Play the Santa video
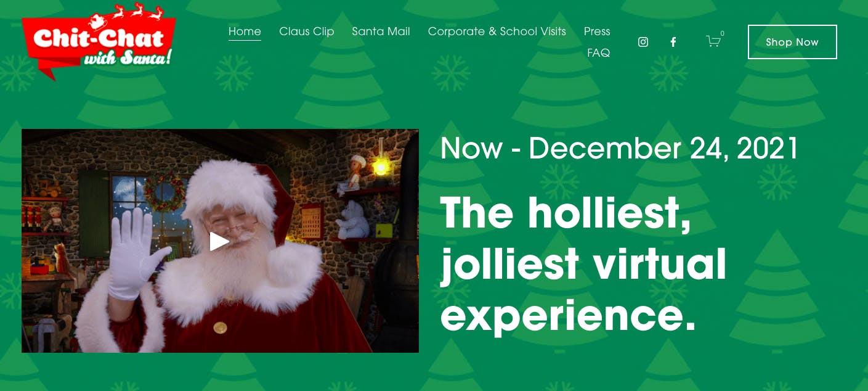This screenshot has width=868, height=391. (219, 241)
